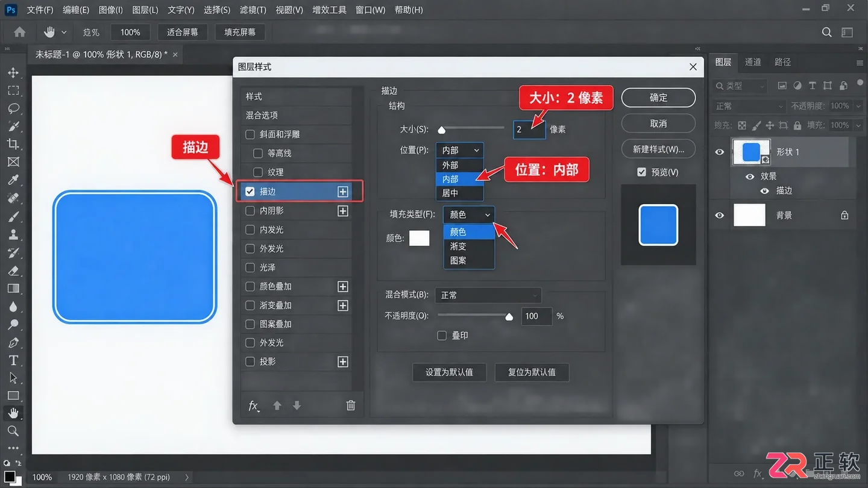The width and height of the screenshot is (868, 488).
Task: Open the Layers panel menu icon
Action: click(x=860, y=63)
